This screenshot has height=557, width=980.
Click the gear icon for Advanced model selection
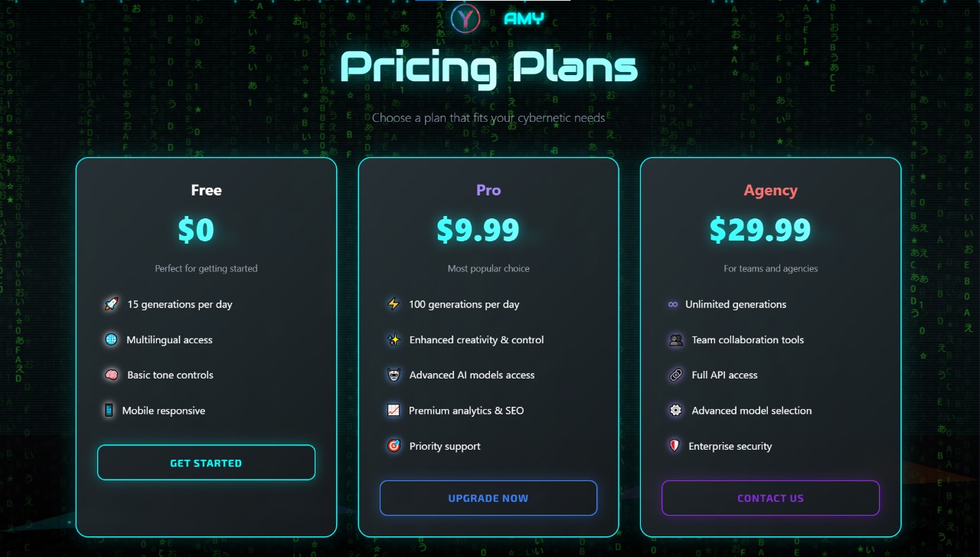(676, 411)
